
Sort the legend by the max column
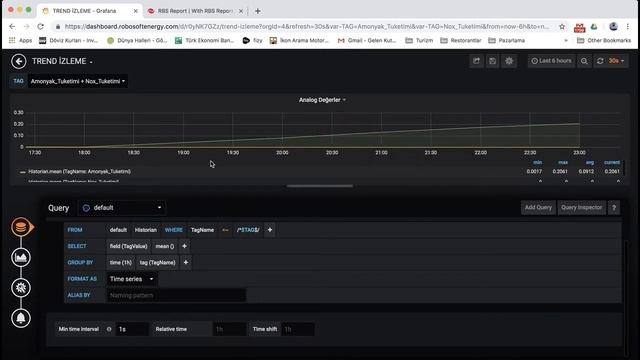[x=563, y=162]
